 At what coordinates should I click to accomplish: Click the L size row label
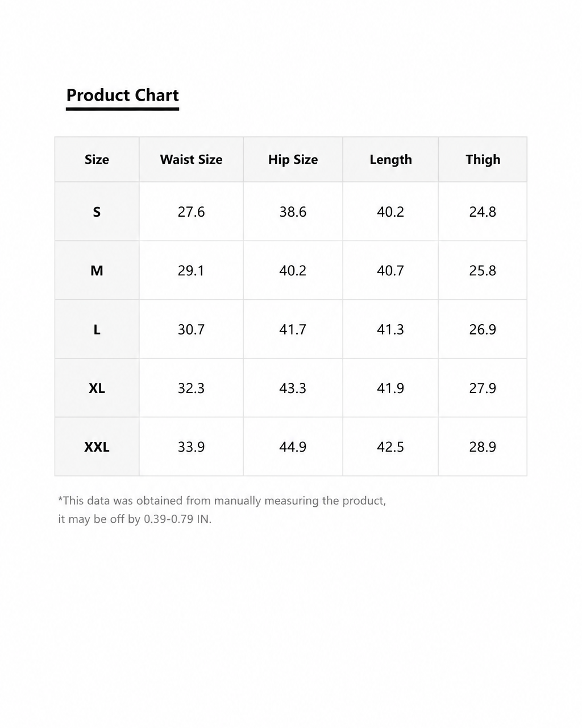[97, 330]
